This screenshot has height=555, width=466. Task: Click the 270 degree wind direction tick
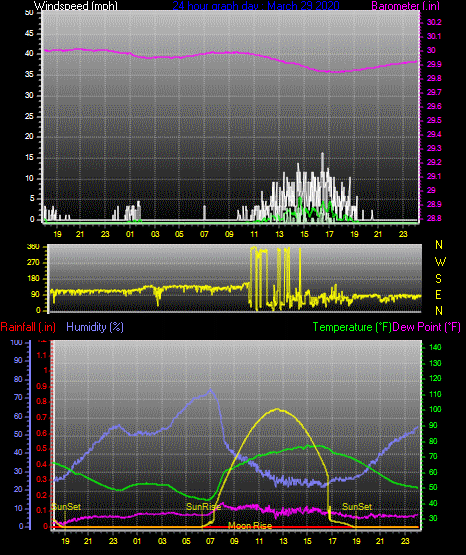[x=33, y=263]
